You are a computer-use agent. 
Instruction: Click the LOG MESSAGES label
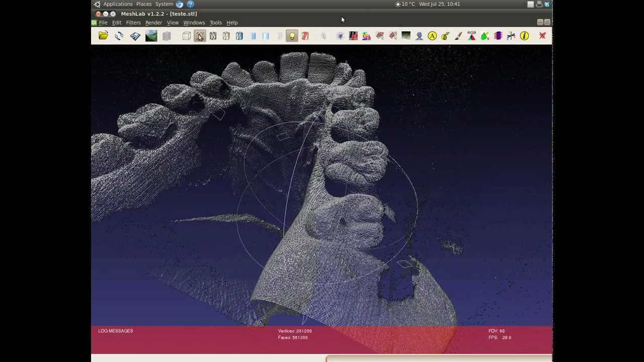pos(116,331)
